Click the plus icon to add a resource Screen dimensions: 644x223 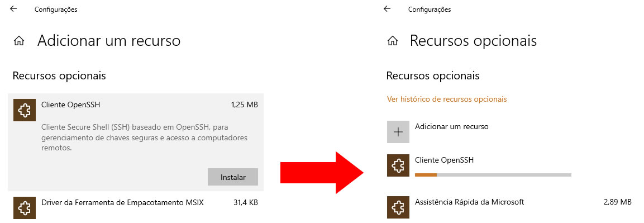click(398, 132)
